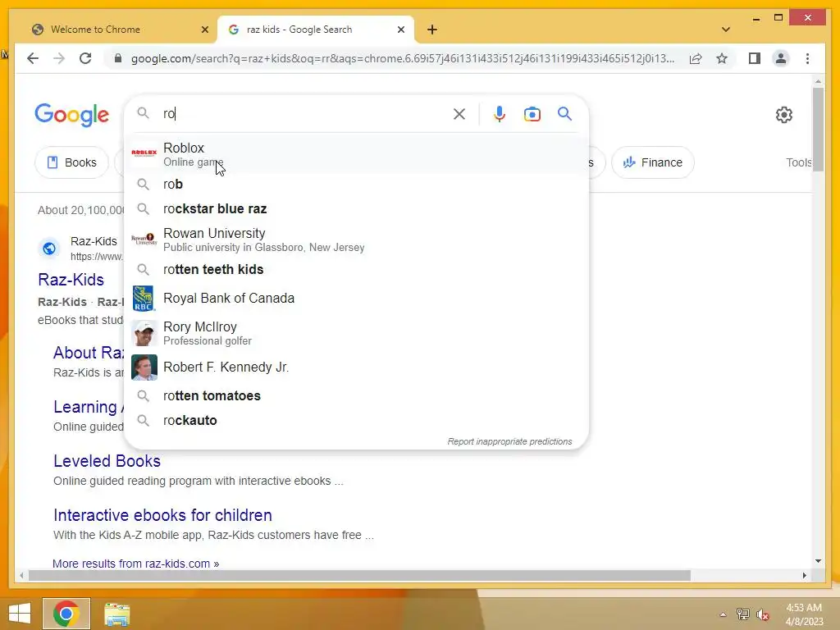The image size is (840, 630).
Task: Close the Welcome to Chrome tab
Action: pos(204,30)
